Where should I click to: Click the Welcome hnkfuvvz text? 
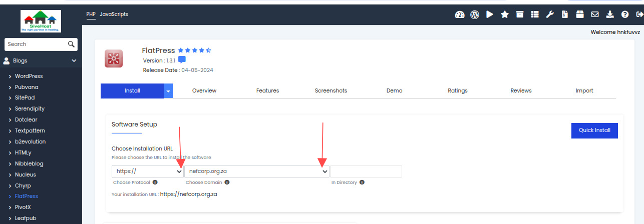click(615, 32)
